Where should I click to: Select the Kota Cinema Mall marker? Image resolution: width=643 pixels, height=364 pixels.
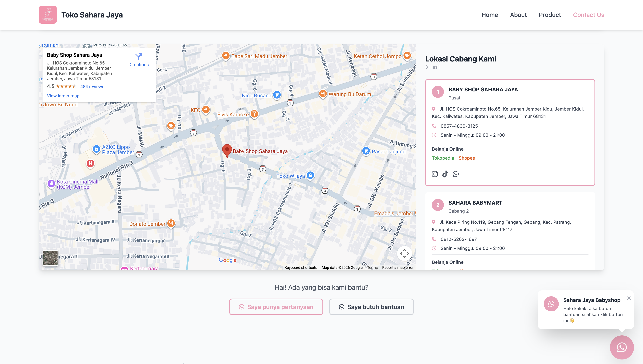[x=51, y=184]
